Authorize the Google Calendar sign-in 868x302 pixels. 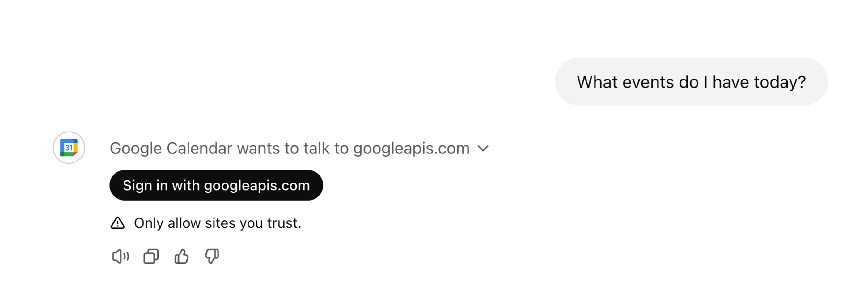[216, 185]
